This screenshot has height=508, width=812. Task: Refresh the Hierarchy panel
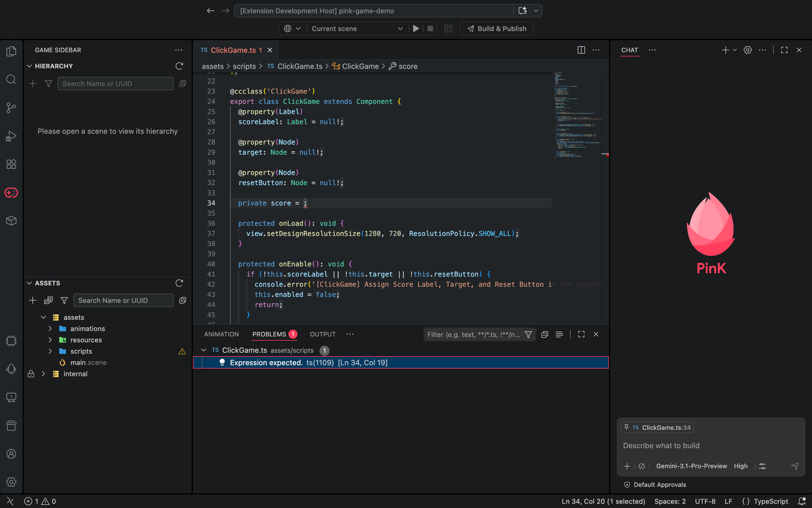click(179, 66)
